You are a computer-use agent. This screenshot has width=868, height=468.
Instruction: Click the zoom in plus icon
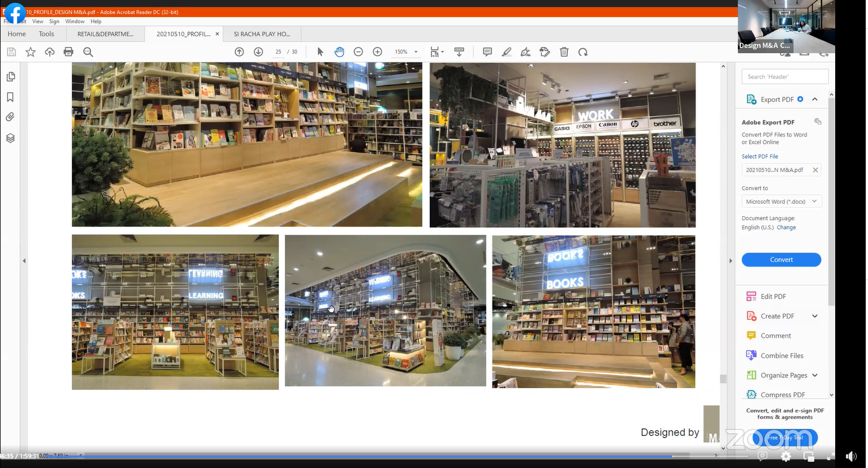[378, 52]
